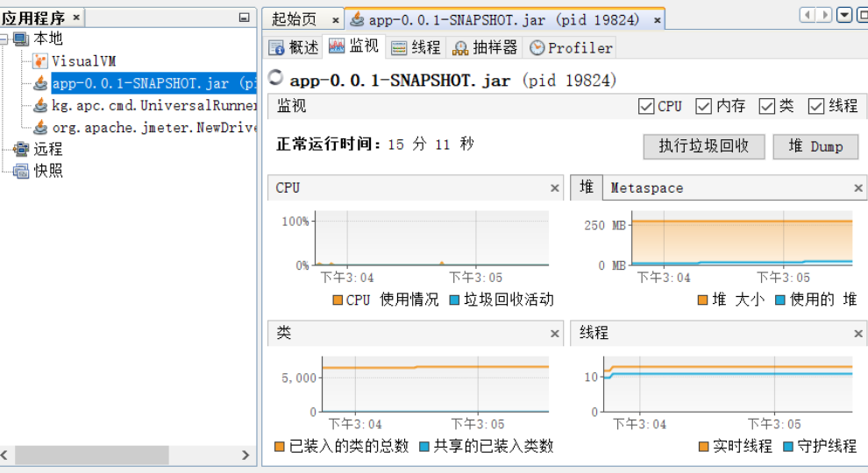Click the org.apache.jmeter.NewDriver Java icon
Image resolution: width=868 pixels, height=473 pixels.
(39, 128)
